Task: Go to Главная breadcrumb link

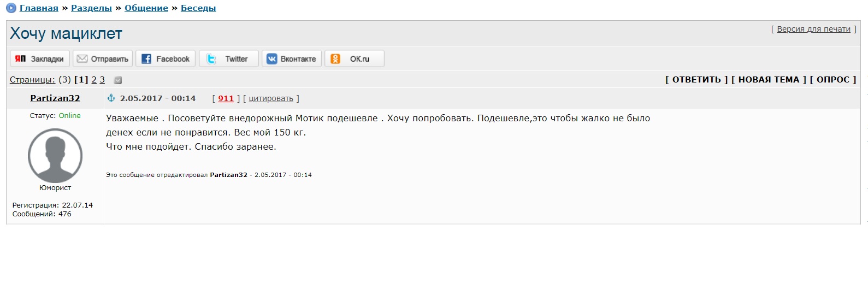Action: click(x=39, y=8)
